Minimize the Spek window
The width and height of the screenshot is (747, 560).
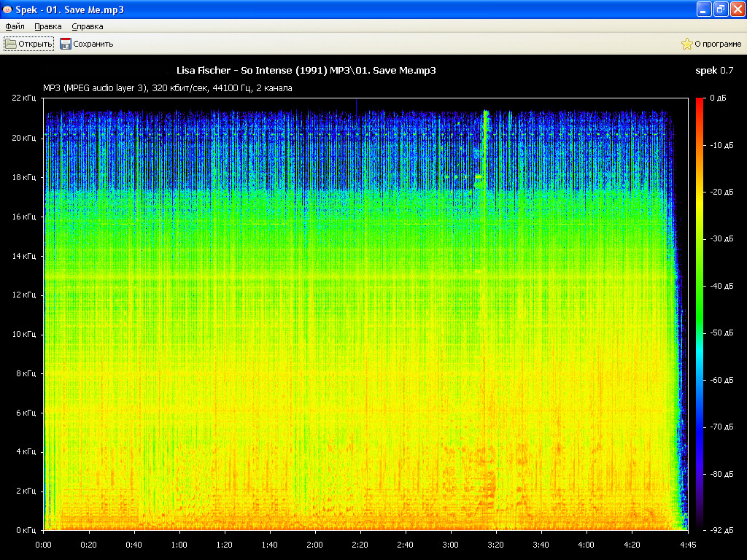click(x=704, y=9)
